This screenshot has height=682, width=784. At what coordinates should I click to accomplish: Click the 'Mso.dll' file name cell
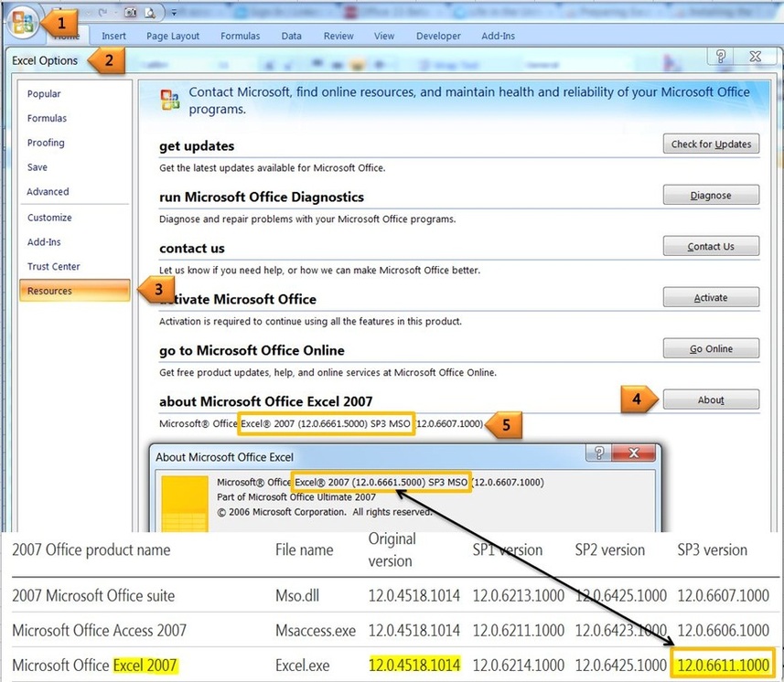point(297,595)
